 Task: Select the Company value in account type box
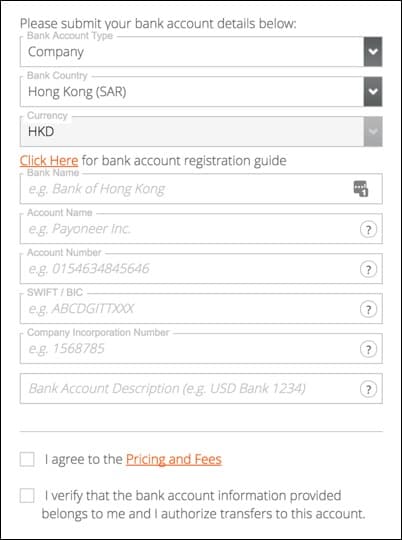[56, 52]
